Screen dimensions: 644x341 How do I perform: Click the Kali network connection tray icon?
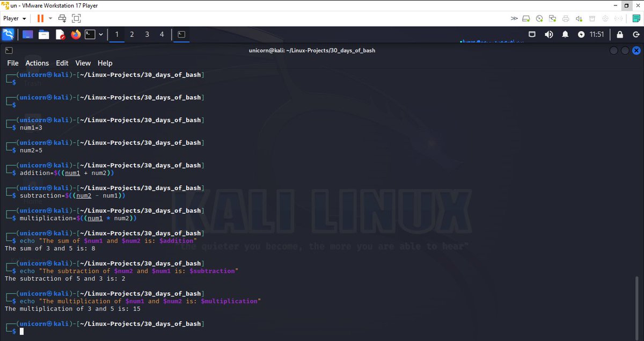pyautogui.click(x=532, y=34)
